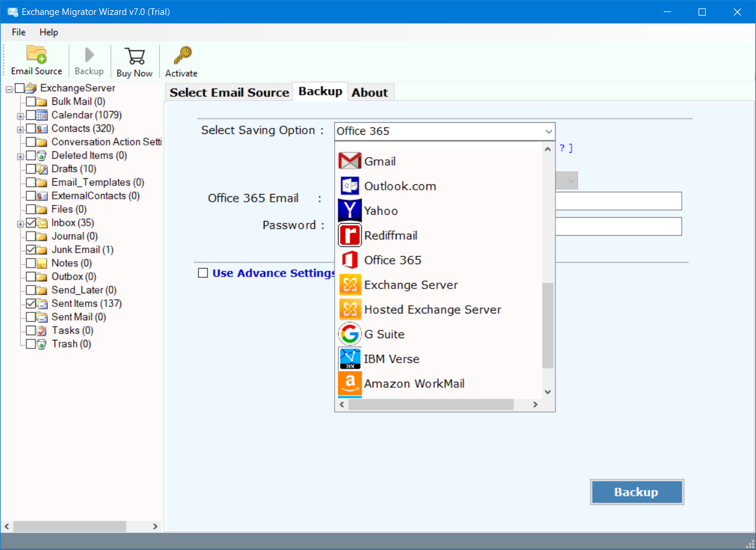Choose the Amazon WorkMail icon
Image resolution: width=756 pixels, height=550 pixels.
[x=350, y=384]
